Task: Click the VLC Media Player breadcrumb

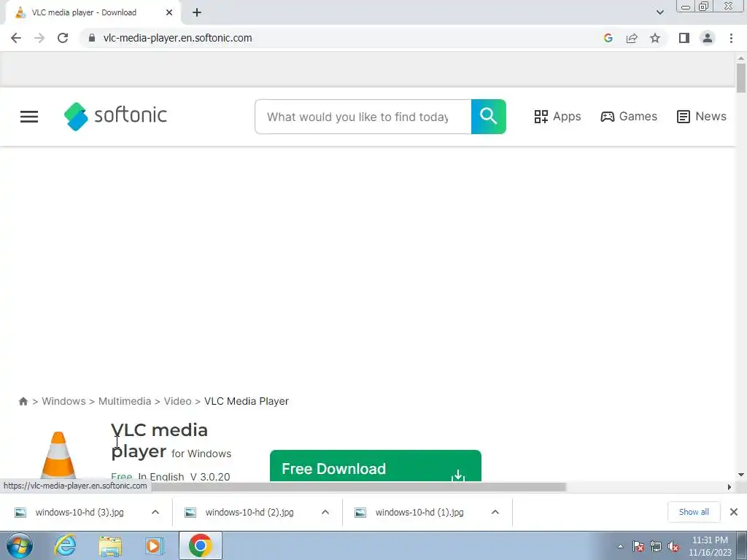Action: coord(247,402)
